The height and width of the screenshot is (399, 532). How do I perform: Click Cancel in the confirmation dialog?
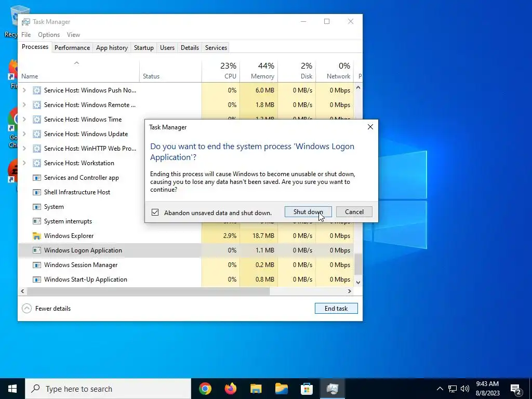[354, 212]
